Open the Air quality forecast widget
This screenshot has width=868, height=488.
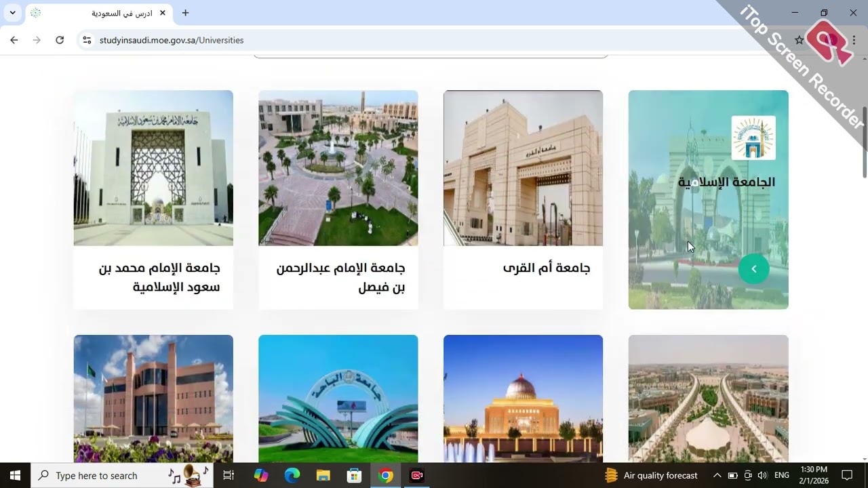pyautogui.click(x=651, y=475)
